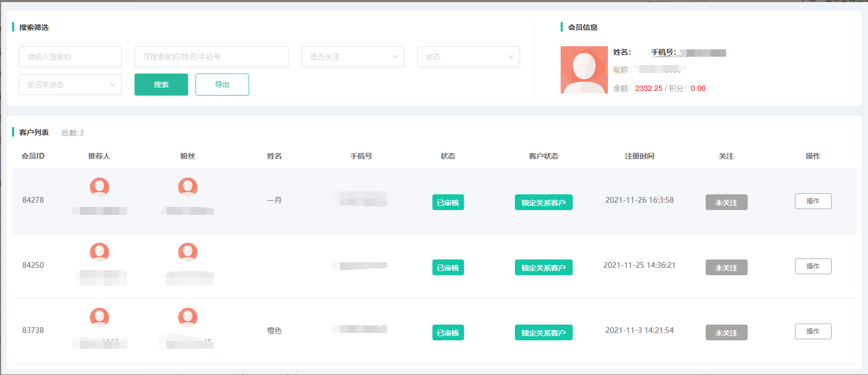Open 操作 menu for member 84278
This screenshot has height=375, width=868.
813,201
